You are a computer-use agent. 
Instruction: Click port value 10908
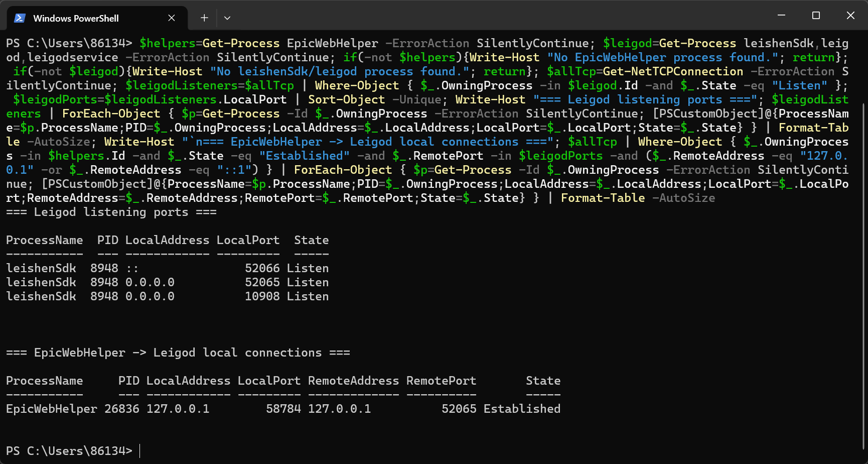point(262,296)
